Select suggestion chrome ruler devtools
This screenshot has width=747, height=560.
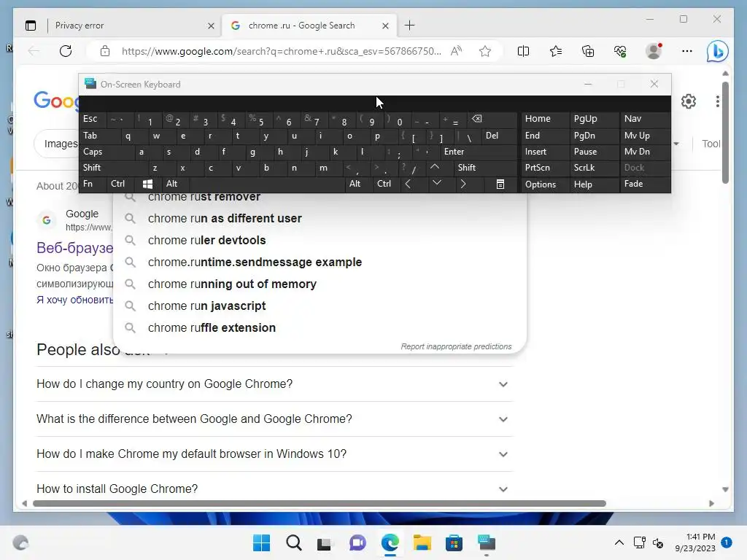click(320, 241)
